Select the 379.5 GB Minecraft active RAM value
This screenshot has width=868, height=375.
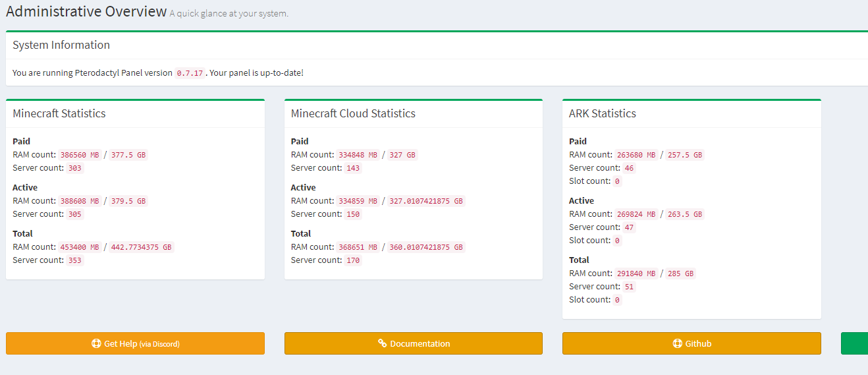(128, 201)
